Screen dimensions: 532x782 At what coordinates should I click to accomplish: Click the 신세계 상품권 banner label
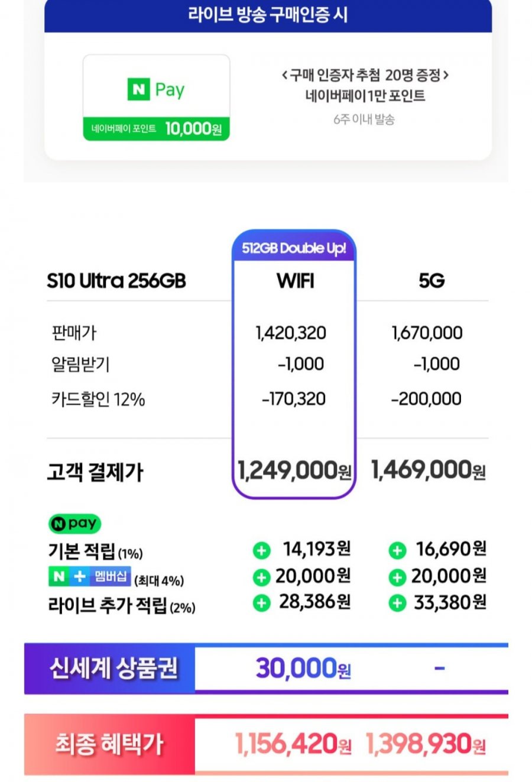pyautogui.click(x=113, y=669)
